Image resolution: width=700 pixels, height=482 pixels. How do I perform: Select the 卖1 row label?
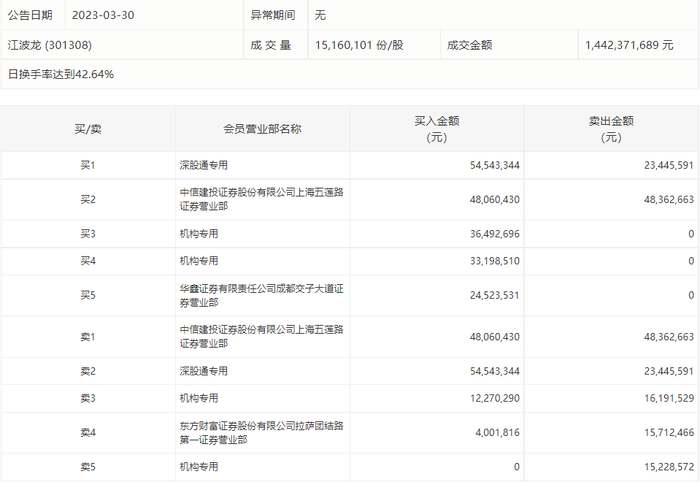point(88,337)
